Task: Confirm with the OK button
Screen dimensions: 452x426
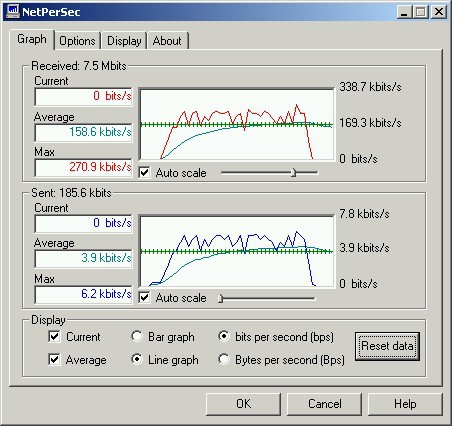Action: tap(243, 404)
